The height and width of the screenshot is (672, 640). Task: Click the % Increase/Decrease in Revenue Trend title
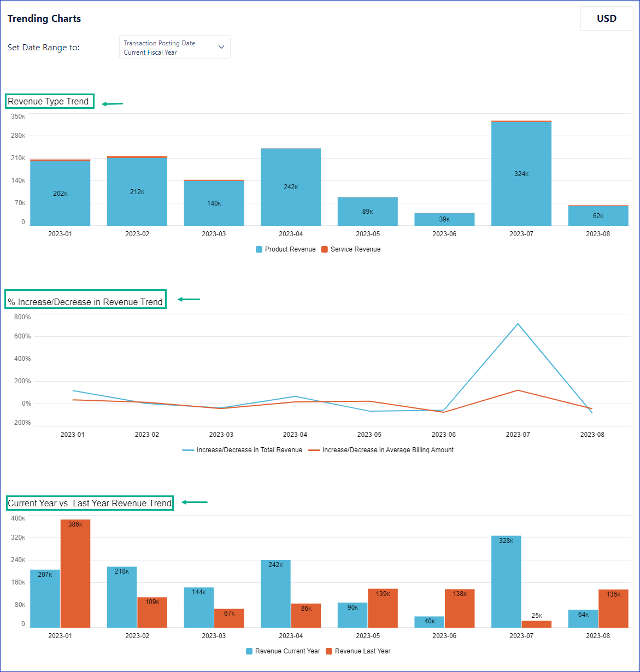point(85,302)
